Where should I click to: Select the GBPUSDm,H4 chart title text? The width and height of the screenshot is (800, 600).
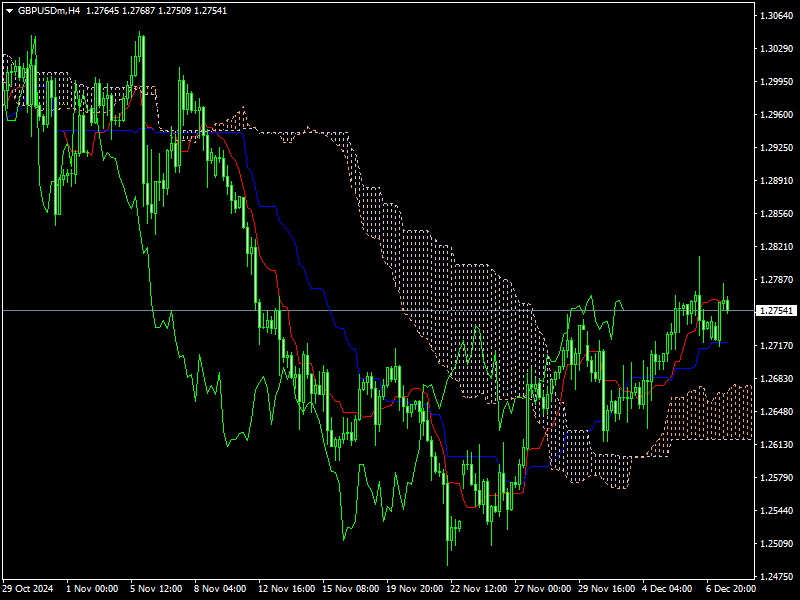tap(49, 11)
